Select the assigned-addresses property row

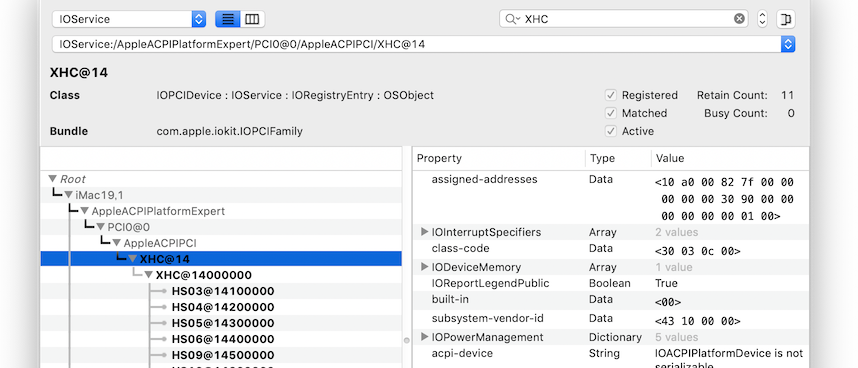point(610,197)
